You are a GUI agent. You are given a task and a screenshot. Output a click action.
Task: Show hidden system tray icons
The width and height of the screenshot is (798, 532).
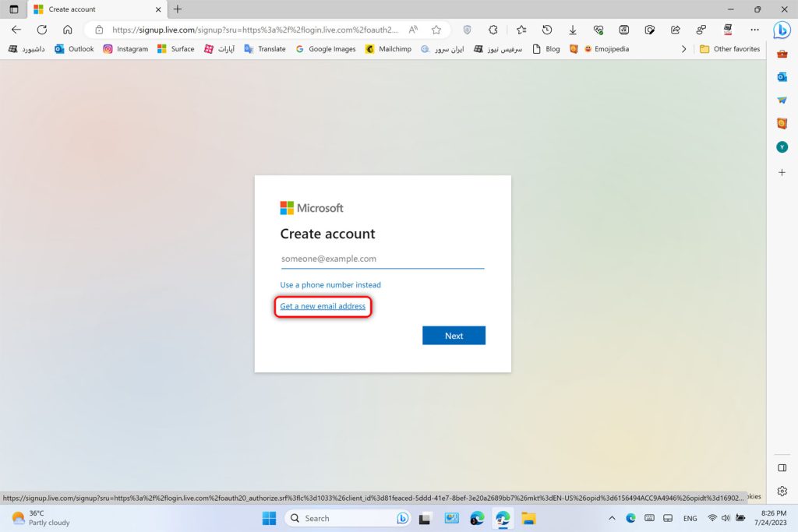(x=610, y=518)
